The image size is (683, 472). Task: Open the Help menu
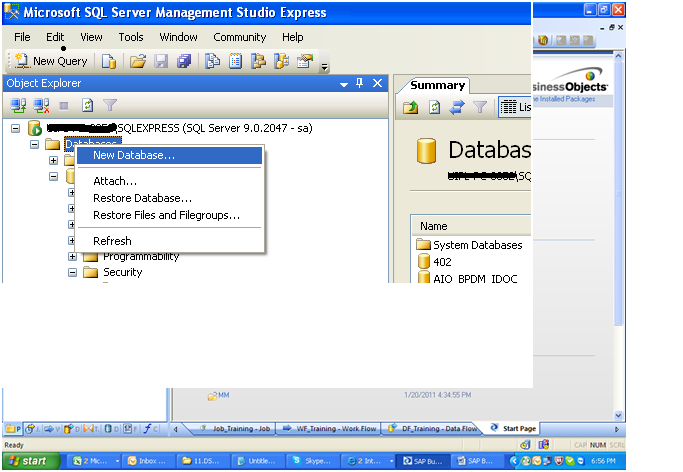click(292, 37)
